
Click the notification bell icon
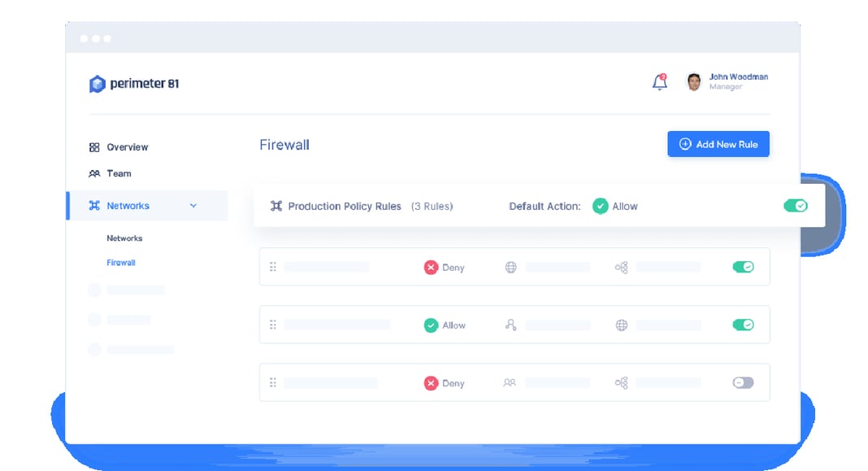tap(660, 82)
